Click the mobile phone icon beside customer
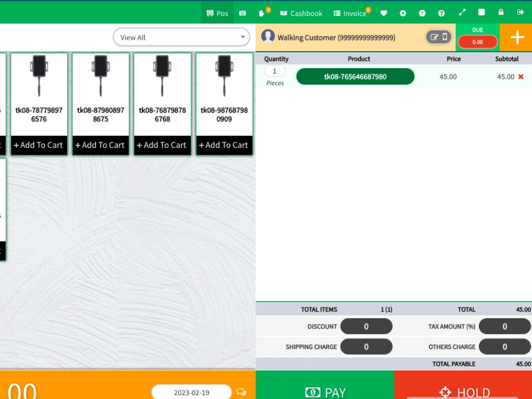Viewport: 532px width, 399px height. (445, 37)
